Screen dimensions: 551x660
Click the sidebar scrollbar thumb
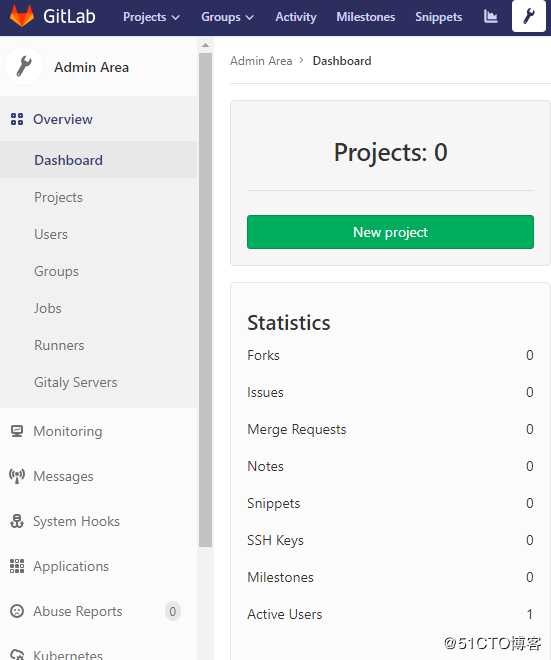pos(205,300)
